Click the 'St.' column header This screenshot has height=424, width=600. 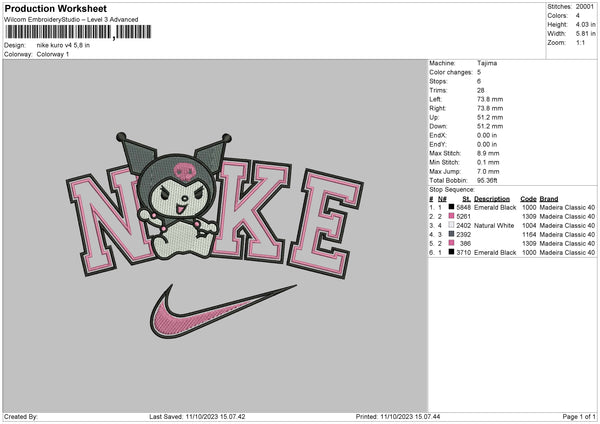pos(466,199)
